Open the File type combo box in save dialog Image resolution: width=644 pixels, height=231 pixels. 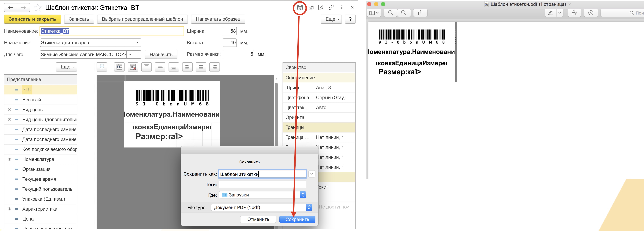tap(262, 207)
